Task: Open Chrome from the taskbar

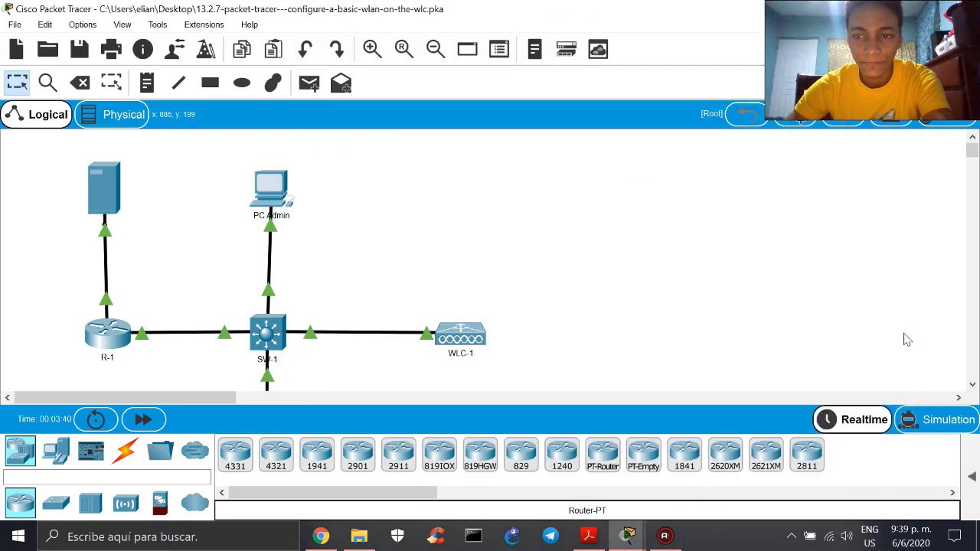Action: [x=321, y=536]
